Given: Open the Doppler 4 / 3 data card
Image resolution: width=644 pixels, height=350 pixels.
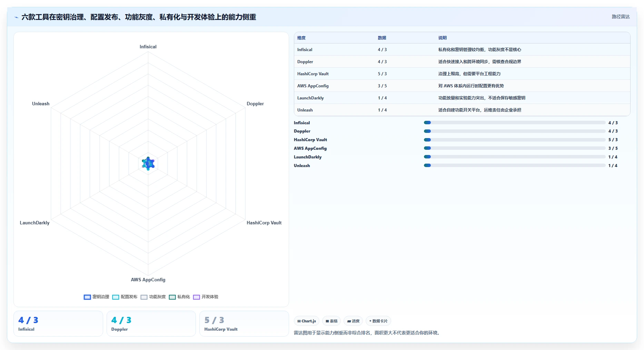Looking at the screenshot, I should [x=151, y=323].
